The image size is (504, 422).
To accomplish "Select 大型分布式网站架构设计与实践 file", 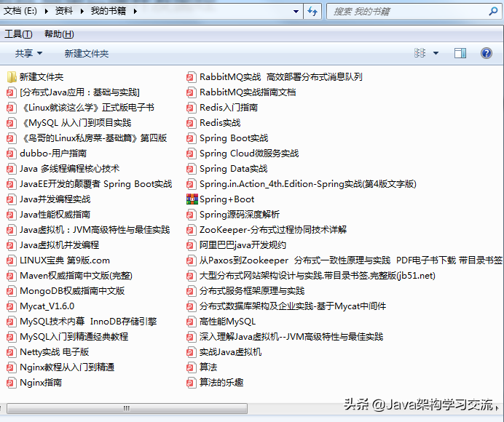I will coord(318,276).
